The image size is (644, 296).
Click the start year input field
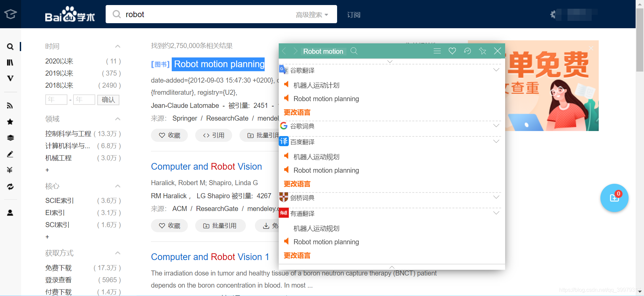(56, 99)
